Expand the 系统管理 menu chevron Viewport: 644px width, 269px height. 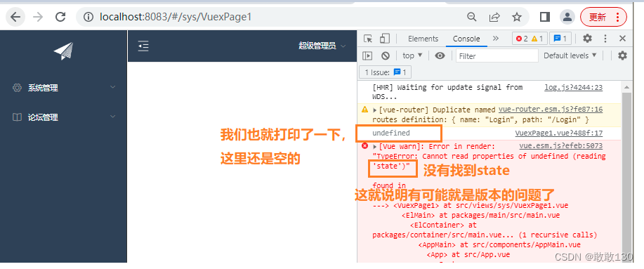pyautogui.click(x=113, y=87)
